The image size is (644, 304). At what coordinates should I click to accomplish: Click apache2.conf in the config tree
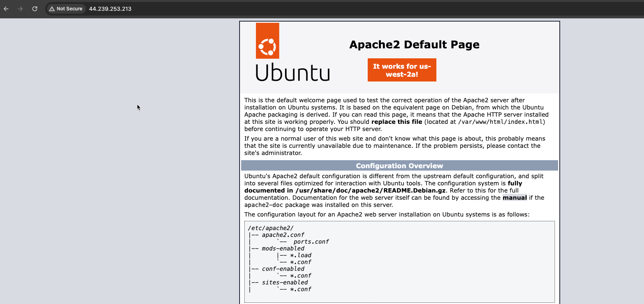pyautogui.click(x=283, y=235)
